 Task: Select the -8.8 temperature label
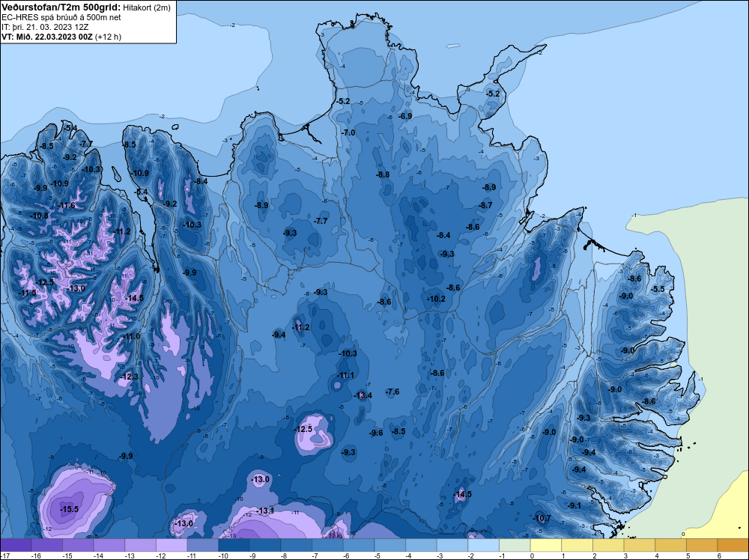pos(383,174)
